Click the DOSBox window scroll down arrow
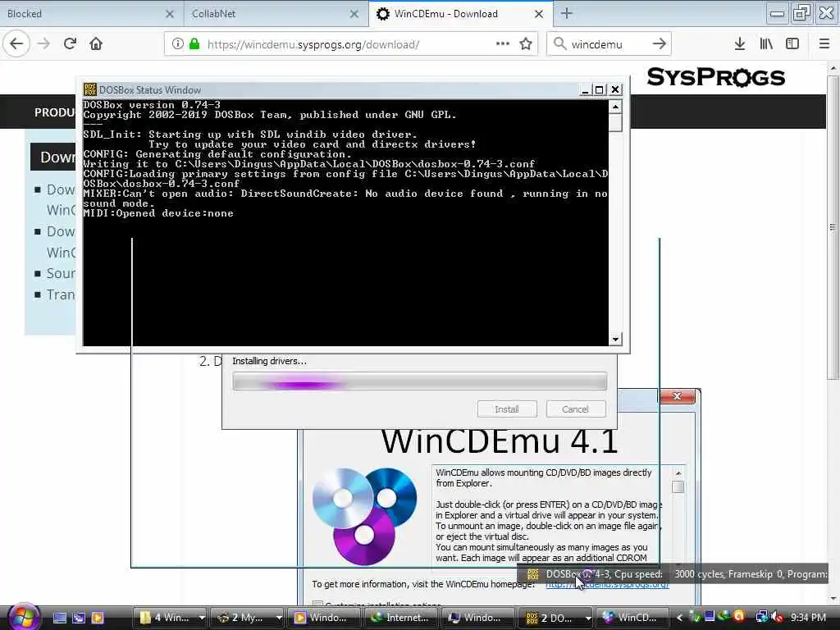 (615, 339)
